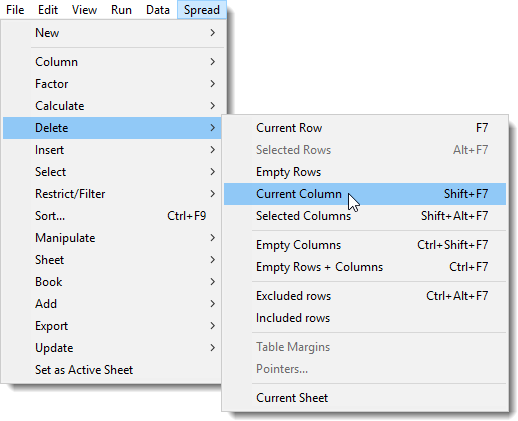Expand the Restrict/Filter submenu

tap(113, 194)
